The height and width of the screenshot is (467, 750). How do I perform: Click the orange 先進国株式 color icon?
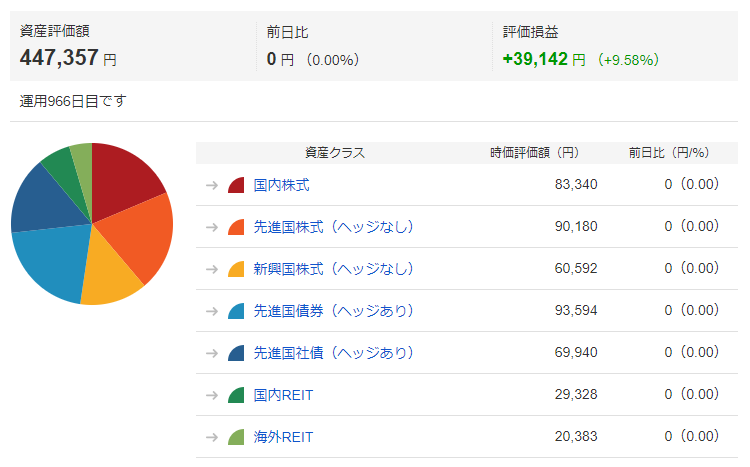click(x=236, y=227)
